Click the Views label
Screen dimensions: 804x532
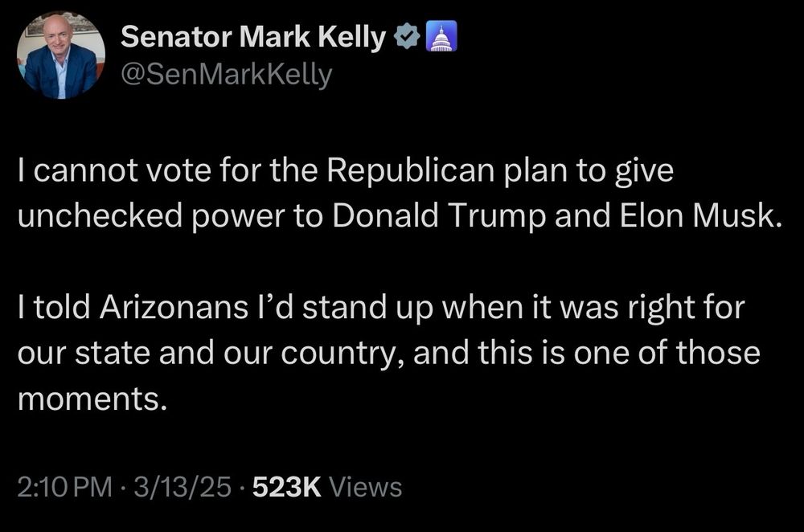(x=365, y=486)
